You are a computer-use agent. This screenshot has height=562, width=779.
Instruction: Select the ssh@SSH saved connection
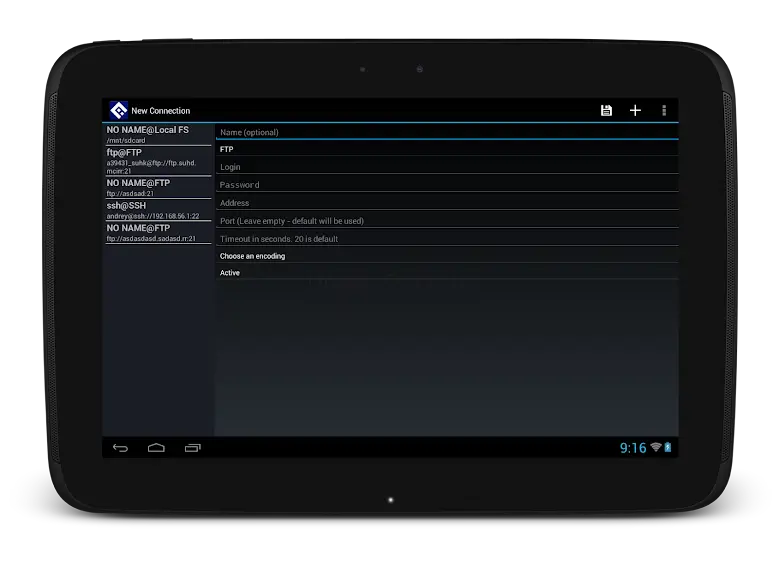[x=158, y=210]
